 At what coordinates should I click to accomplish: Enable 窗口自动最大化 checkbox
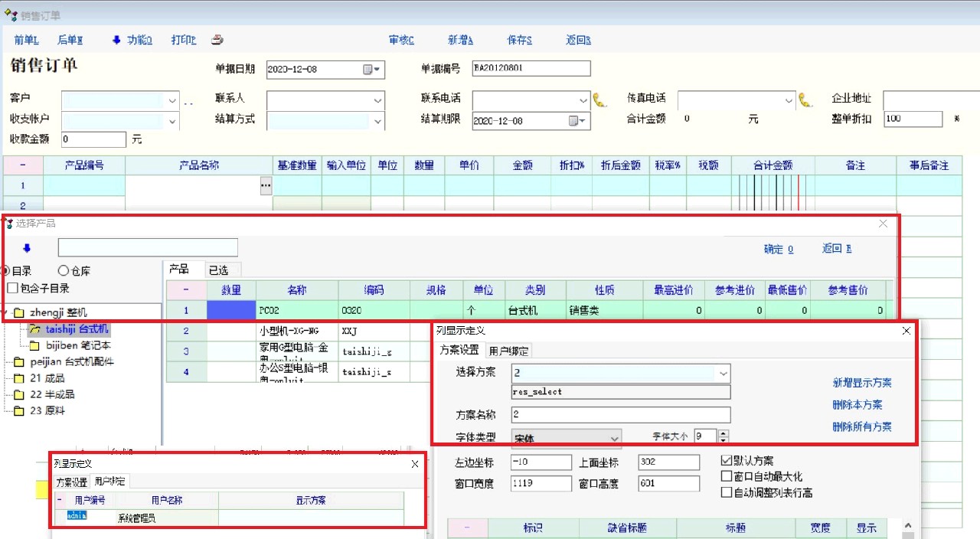tap(727, 476)
